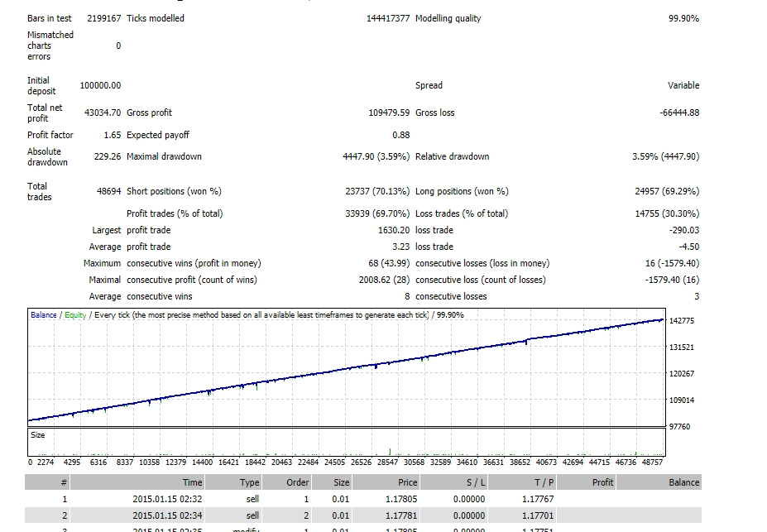Click the Ticks modelled value 144417377
This screenshot has height=532, width=767.
point(388,18)
